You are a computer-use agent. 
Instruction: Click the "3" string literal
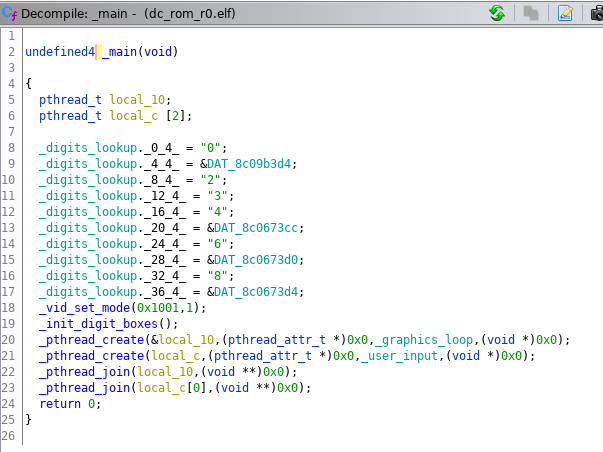point(217,196)
